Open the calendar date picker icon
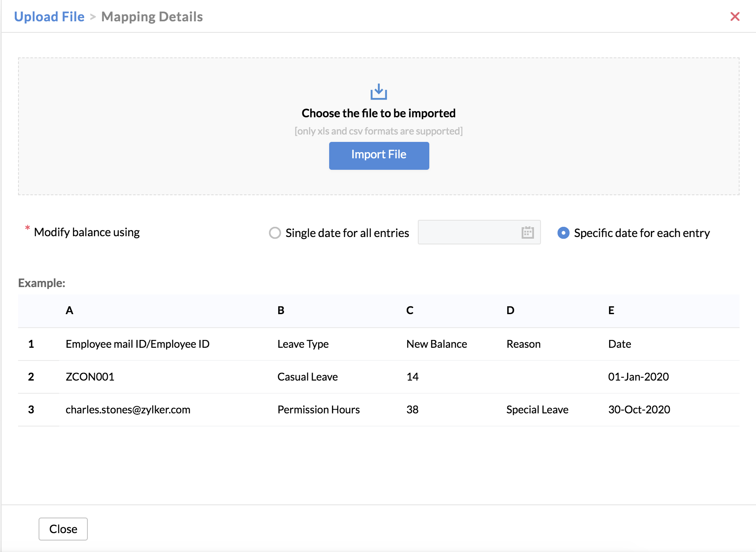The image size is (756, 552). click(x=527, y=233)
